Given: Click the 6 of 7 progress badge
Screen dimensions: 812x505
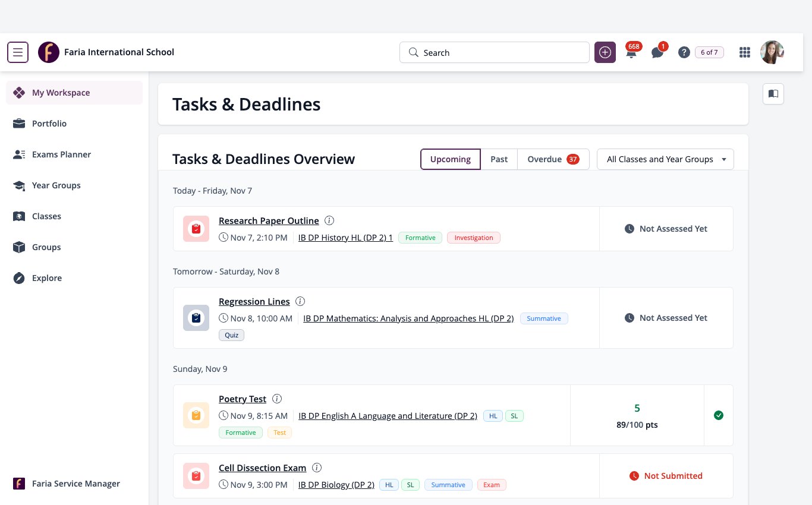Looking at the screenshot, I should [x=709, y=52].
